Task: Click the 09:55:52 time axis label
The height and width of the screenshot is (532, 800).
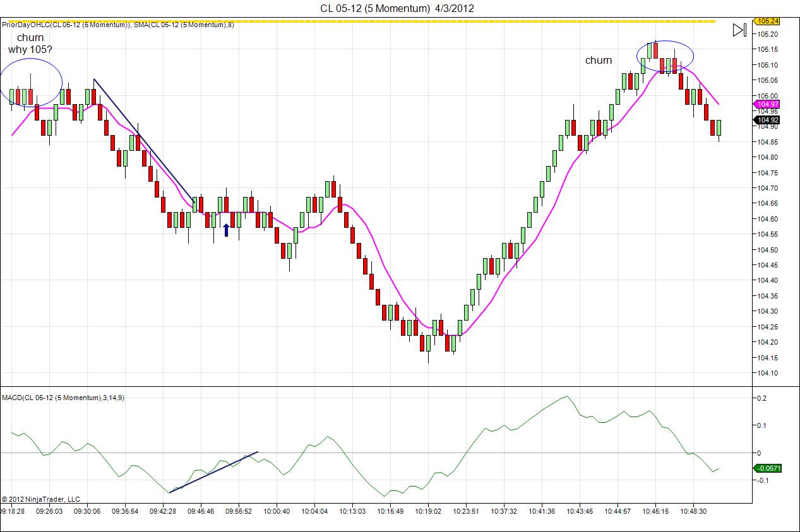Action: [239, 511]
